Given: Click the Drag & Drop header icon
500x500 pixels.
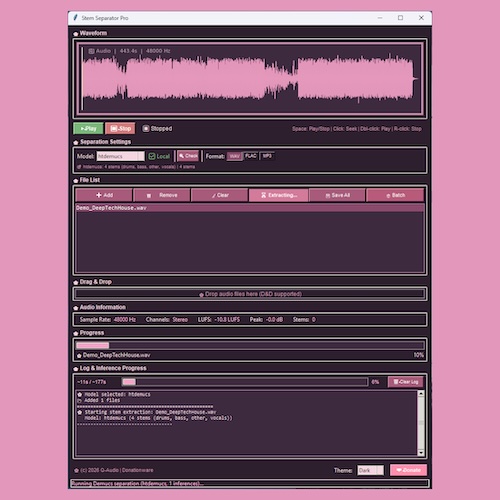Looking at the screenshot, I should pyautogui.click(x=76, y=282).
